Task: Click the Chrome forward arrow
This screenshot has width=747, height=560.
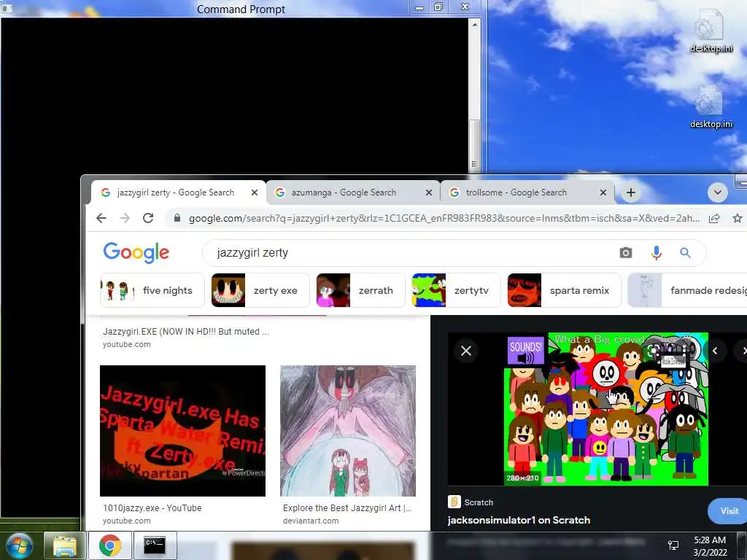Action: click(x=125, y=218)
